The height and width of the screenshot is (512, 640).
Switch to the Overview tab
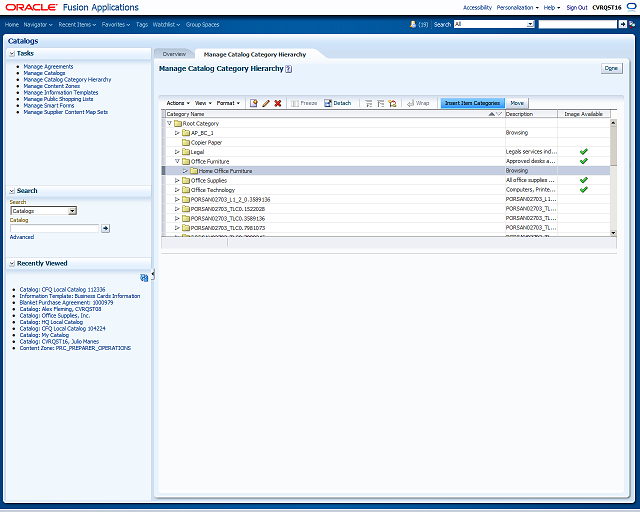click(174, 54)
